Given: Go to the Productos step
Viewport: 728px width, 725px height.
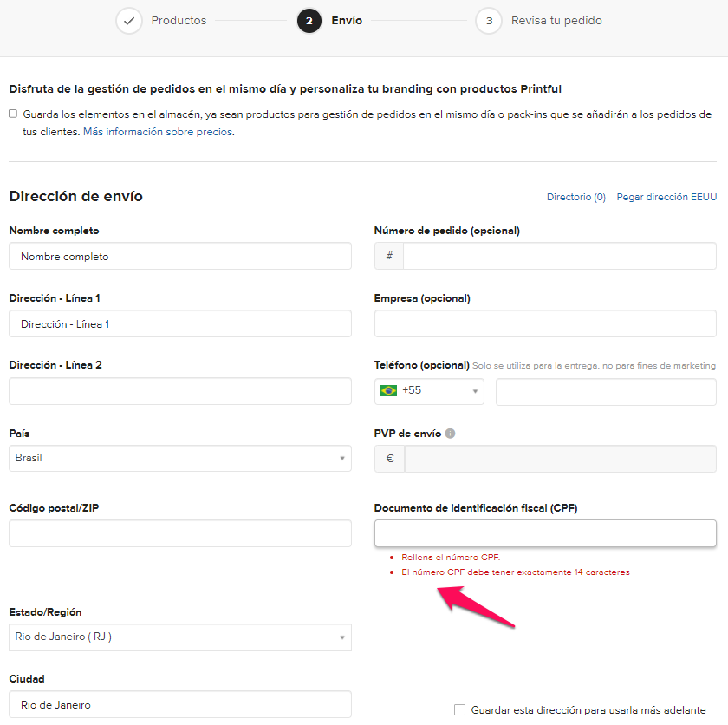Looking at the screenshot, I should (179, 21).
